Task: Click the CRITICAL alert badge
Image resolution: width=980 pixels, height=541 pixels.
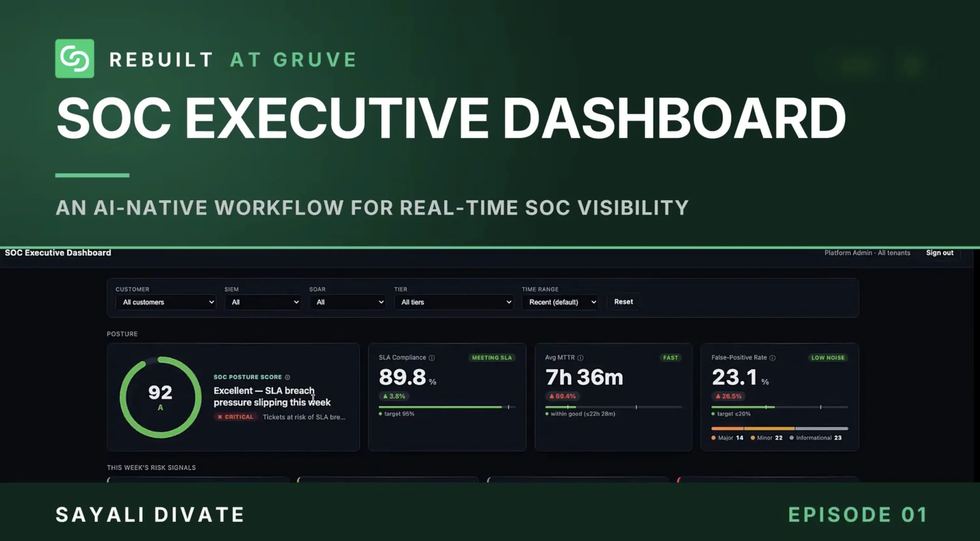Action: point(235,417)
